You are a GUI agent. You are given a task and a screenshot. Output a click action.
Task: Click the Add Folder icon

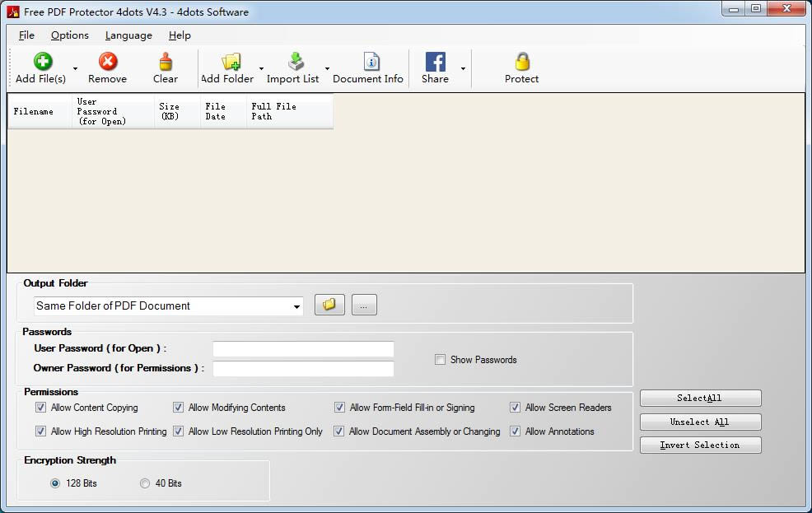coord(231,62)
